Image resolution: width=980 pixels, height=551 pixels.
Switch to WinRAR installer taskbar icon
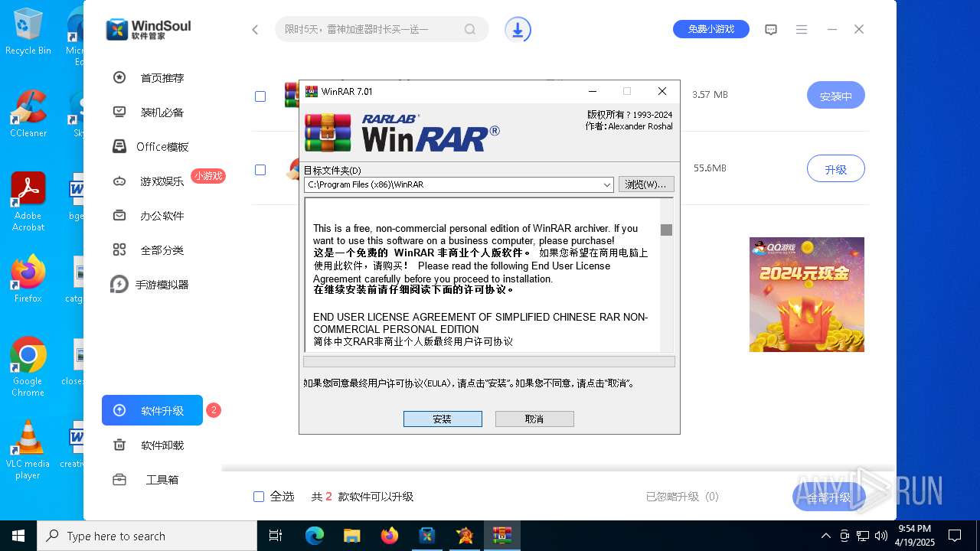point(502,536)
